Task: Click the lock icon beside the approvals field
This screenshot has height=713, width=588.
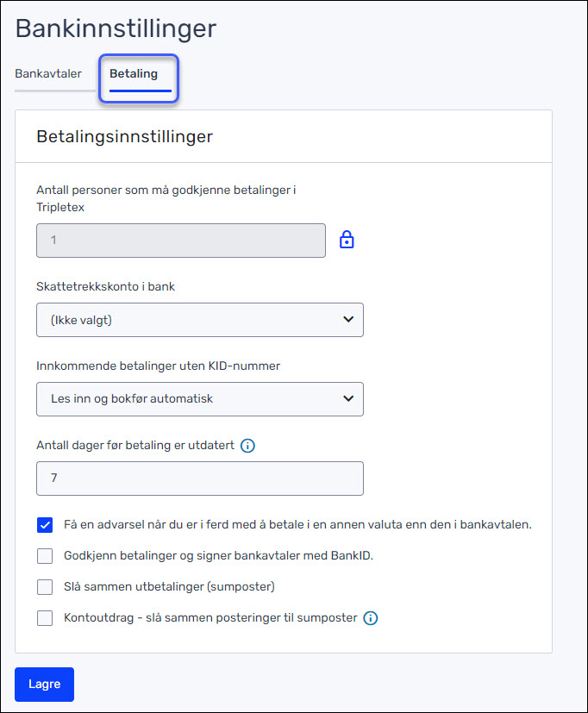Action: pos(347,239)
